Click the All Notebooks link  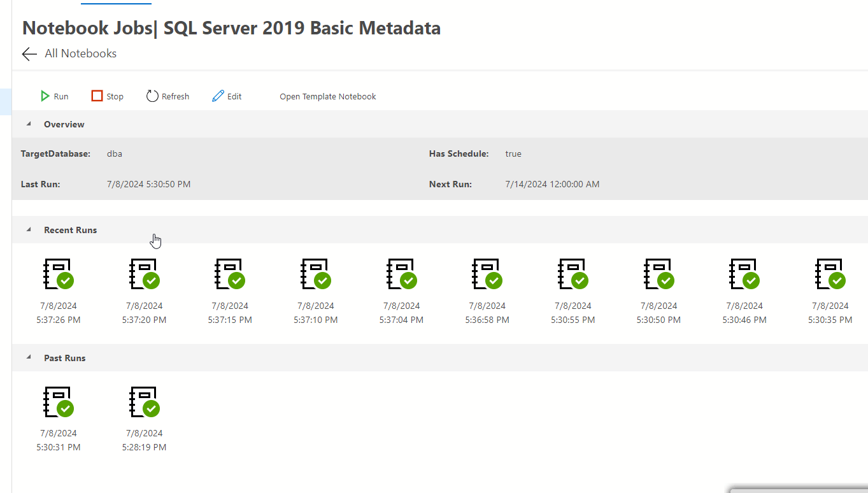click(x=80, y=54)
